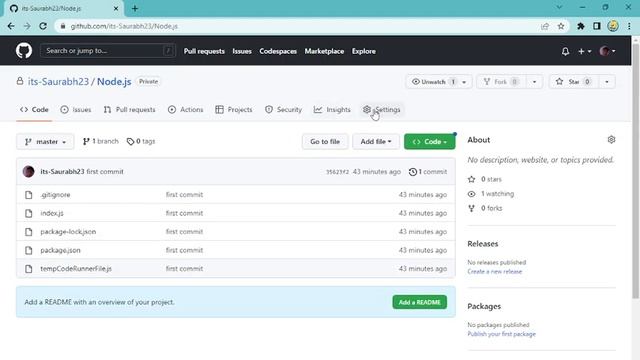Open the Create a new release link

(x=495, y=271)
